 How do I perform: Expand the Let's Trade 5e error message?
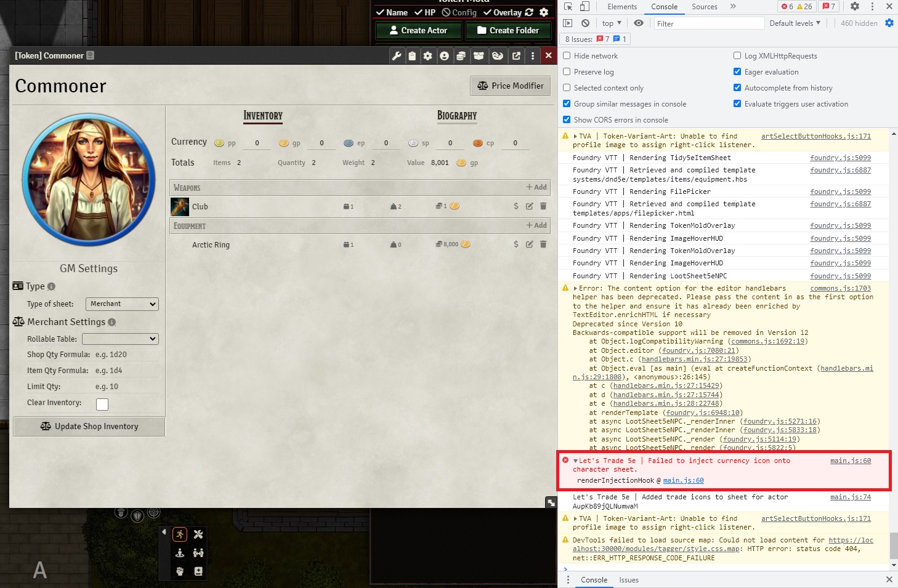click(x=575, y=461)
